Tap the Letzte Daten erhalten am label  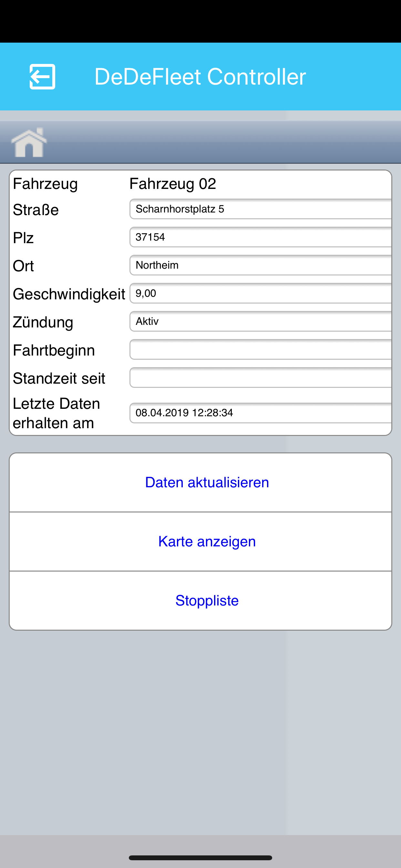tap(56, 413)
